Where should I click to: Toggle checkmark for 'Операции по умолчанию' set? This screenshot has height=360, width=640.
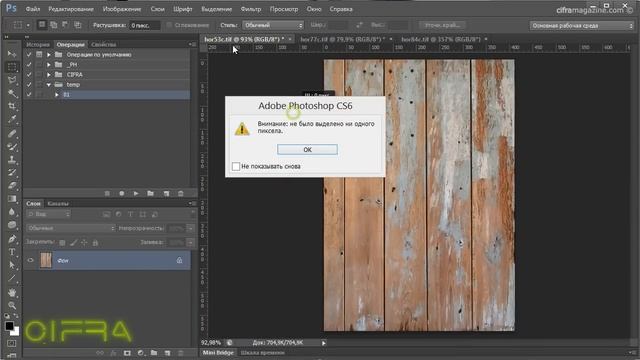[x=29, y=54]
